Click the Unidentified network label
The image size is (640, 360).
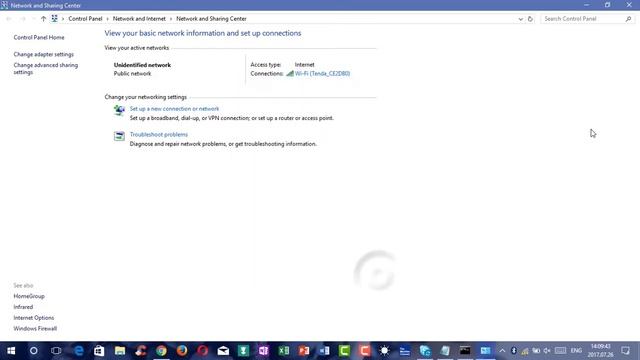[x=142, y=65]
